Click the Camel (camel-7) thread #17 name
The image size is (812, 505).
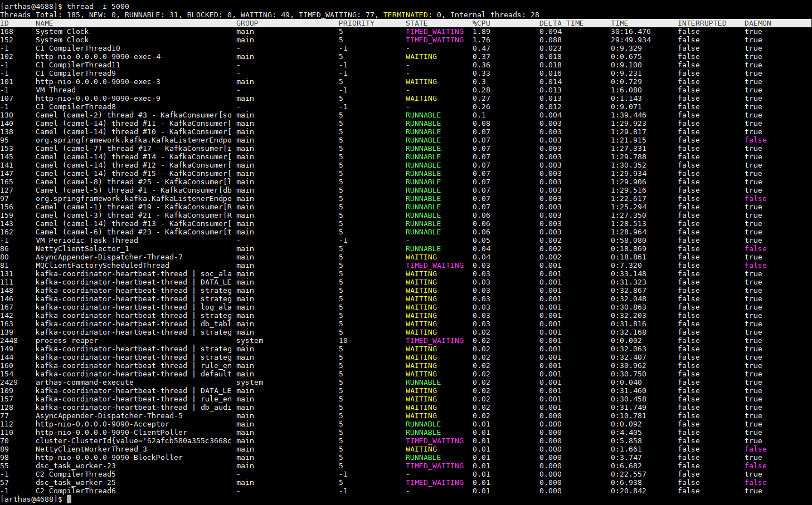point(134,149)
